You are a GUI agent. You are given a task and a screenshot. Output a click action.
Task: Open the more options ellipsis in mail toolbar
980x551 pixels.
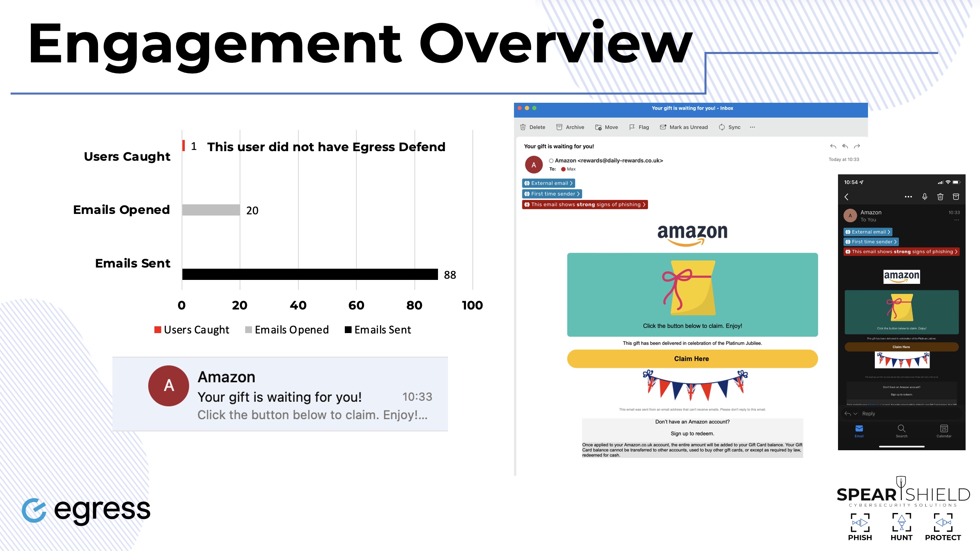coord(752,127)
